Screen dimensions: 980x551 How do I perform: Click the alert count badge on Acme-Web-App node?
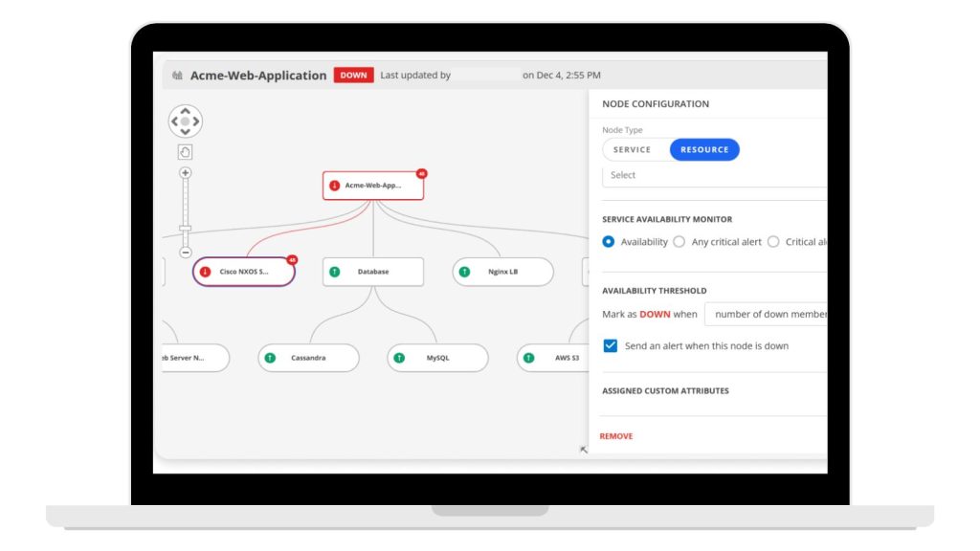tap(422, 174)
